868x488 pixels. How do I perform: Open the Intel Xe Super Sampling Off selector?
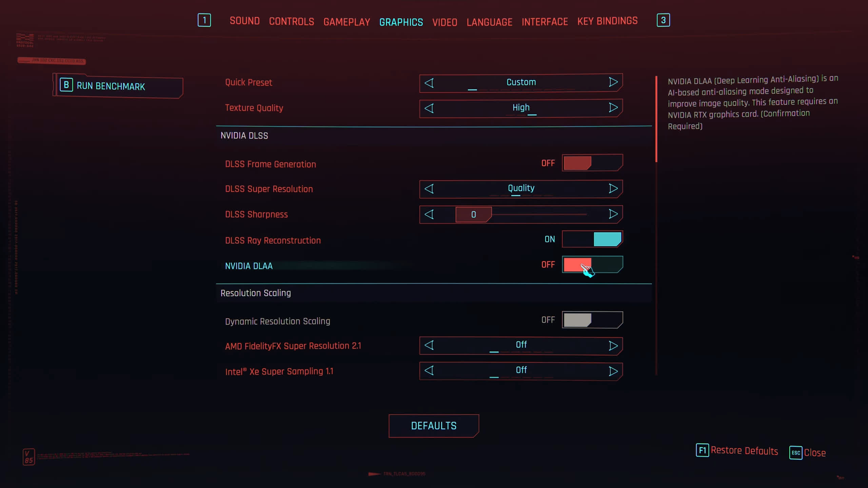click(x=521, y=371)
